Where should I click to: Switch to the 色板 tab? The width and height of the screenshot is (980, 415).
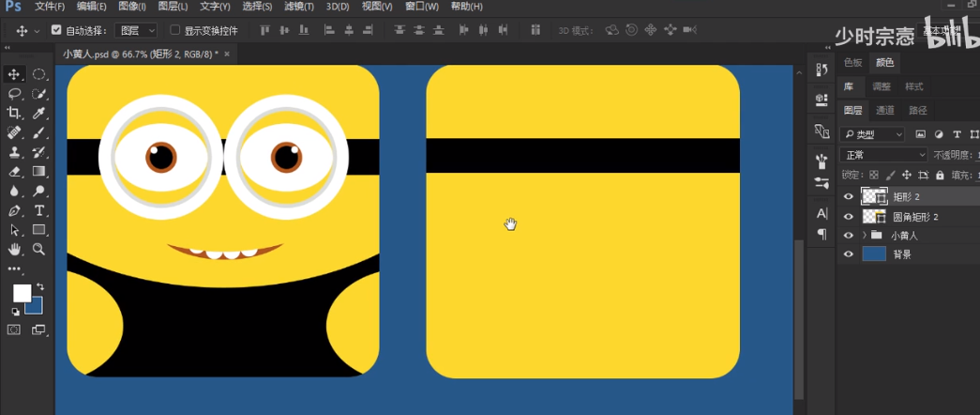852,63
